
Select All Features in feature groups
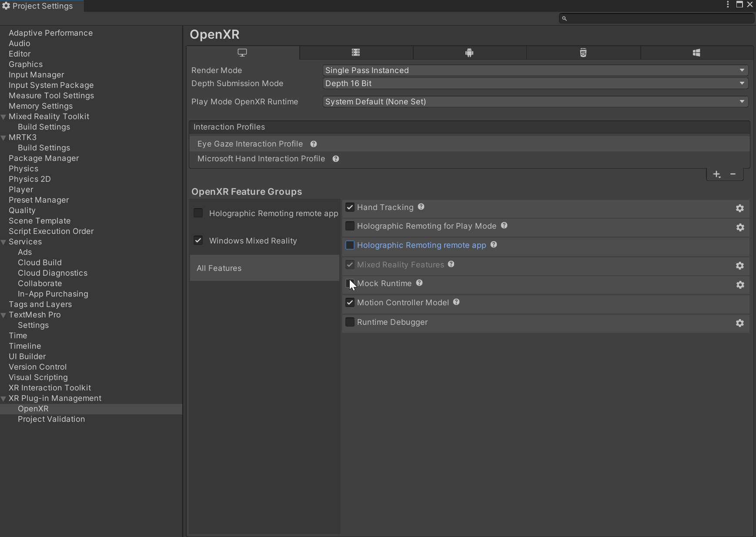(219, 268)
